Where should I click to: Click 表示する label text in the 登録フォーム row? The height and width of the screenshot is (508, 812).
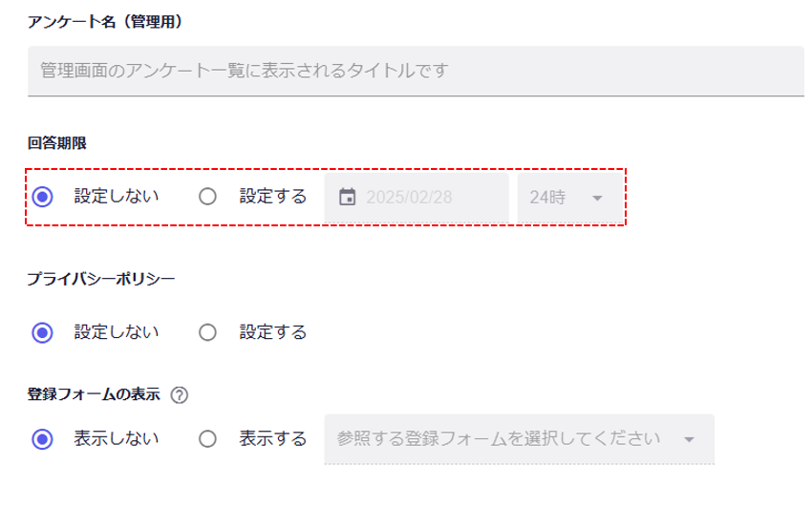[x=272, y=439]
